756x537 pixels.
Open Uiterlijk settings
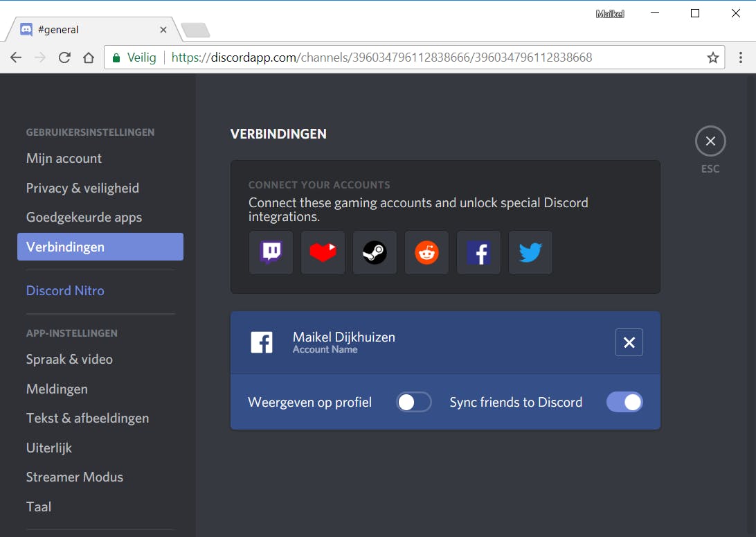point(100,448)
